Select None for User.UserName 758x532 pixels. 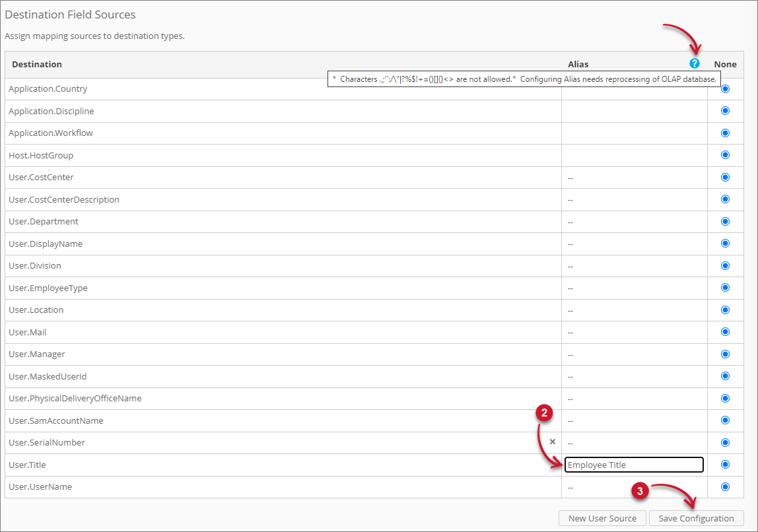tap(725, 486)
